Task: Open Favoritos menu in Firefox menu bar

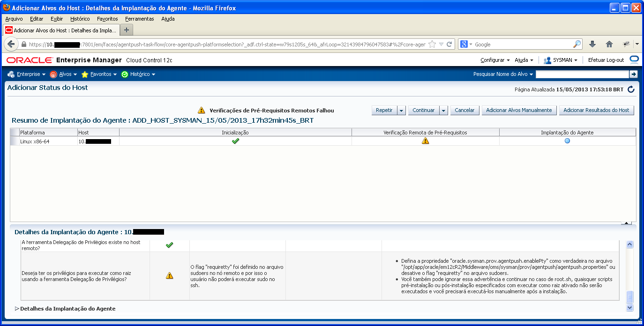Action: (x=107, y=19)
